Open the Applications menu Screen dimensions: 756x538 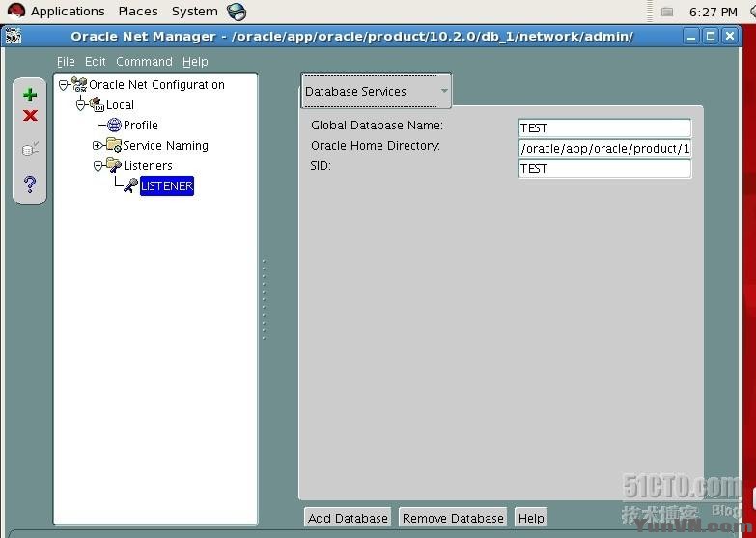tap(68, 11)
